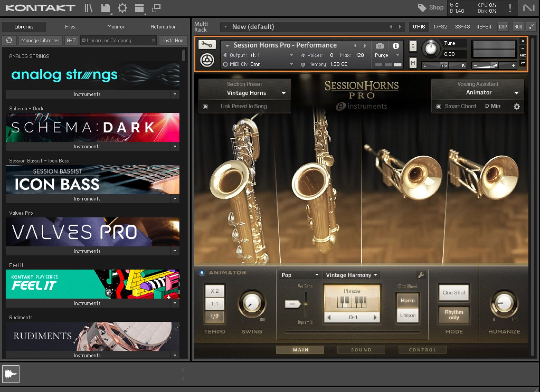Viewport: 540px width, 392px height.
Task: Click the Kontakt save icon
Action: tap(105, 8)
